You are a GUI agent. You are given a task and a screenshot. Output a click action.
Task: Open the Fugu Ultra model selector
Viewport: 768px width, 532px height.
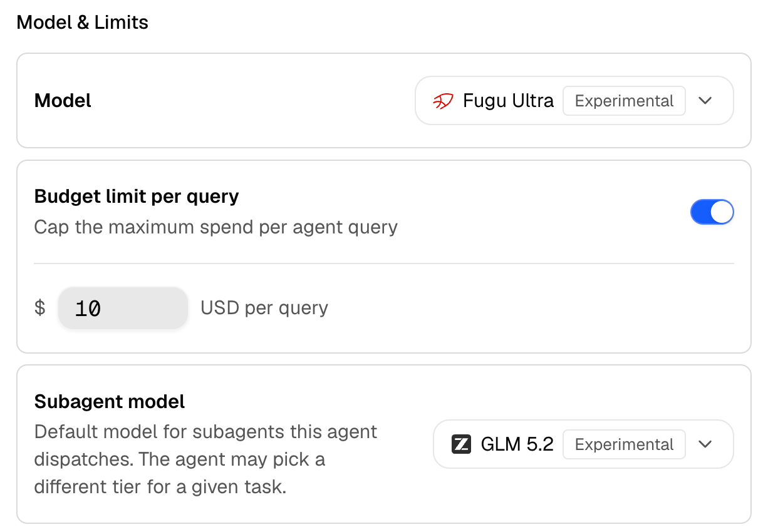574,101
